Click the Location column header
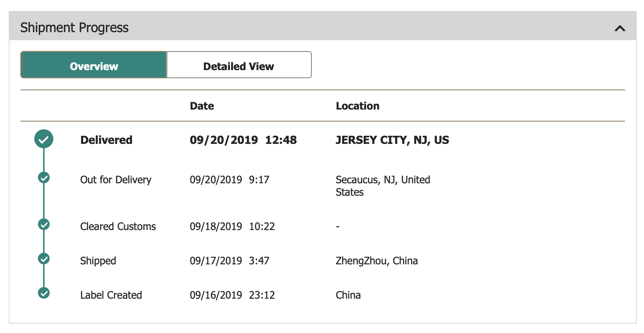Viewport: 644px width, 333px height. point(357,106)
